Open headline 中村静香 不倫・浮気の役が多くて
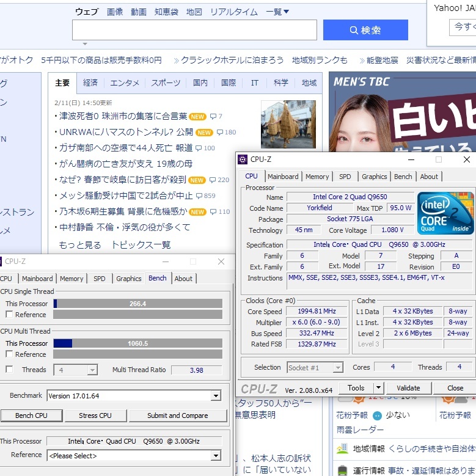Screen dimensions: 476x476 tap(125, 227)
